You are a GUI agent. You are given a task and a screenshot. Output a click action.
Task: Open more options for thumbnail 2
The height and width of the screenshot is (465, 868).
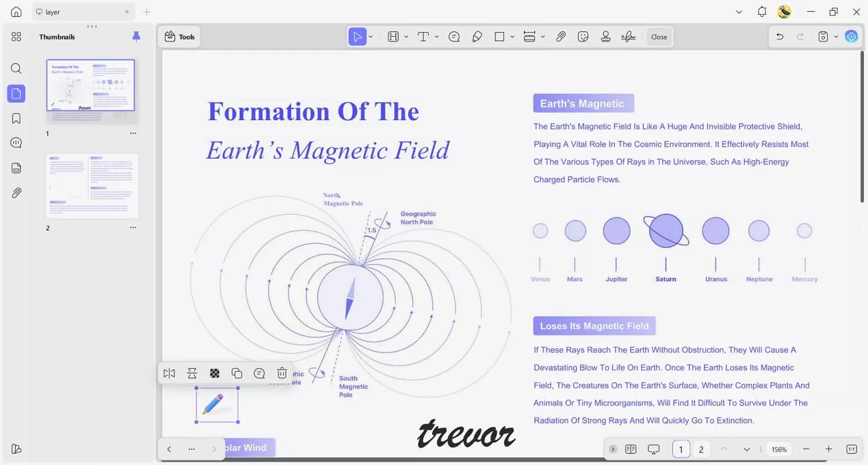click(x=133, y=227)
